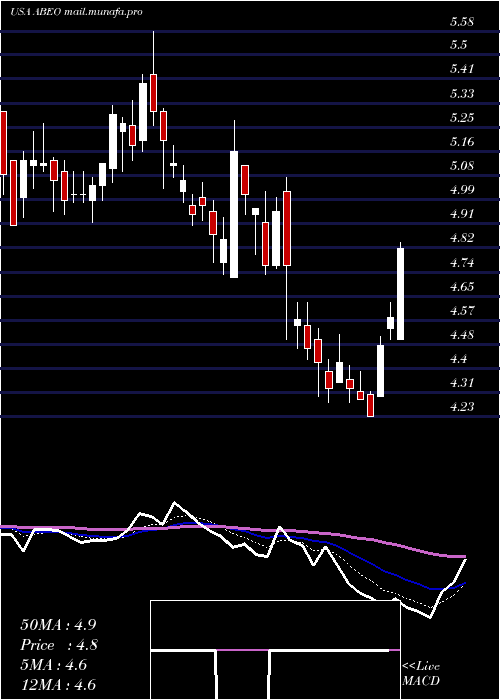
Task: Click the '<<Live MACD' label
Action: point(421,674)
